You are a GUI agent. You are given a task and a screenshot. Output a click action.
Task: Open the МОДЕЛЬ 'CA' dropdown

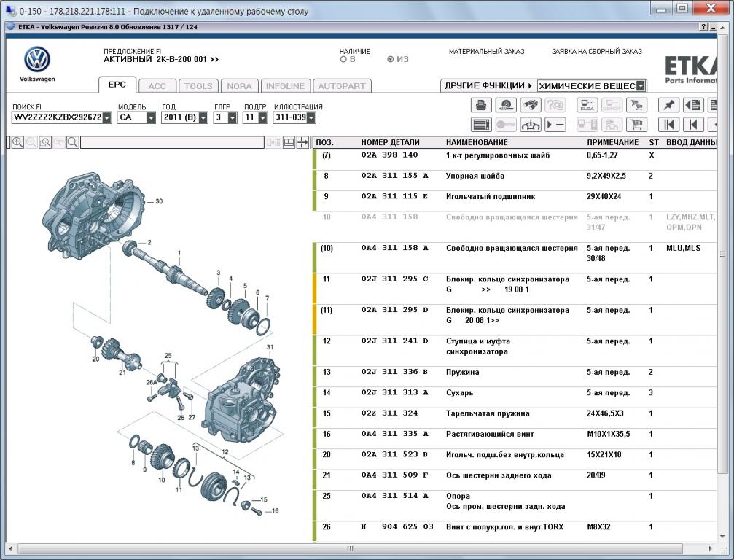[151, 117]
